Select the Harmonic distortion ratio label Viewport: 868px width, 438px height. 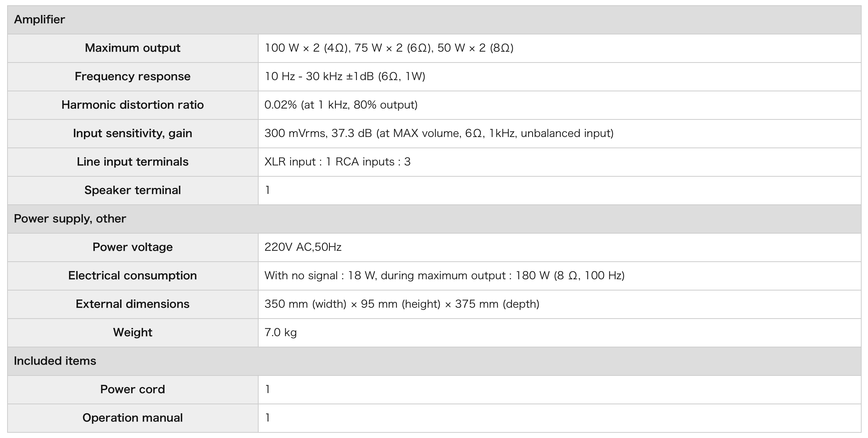click(133, 105)
